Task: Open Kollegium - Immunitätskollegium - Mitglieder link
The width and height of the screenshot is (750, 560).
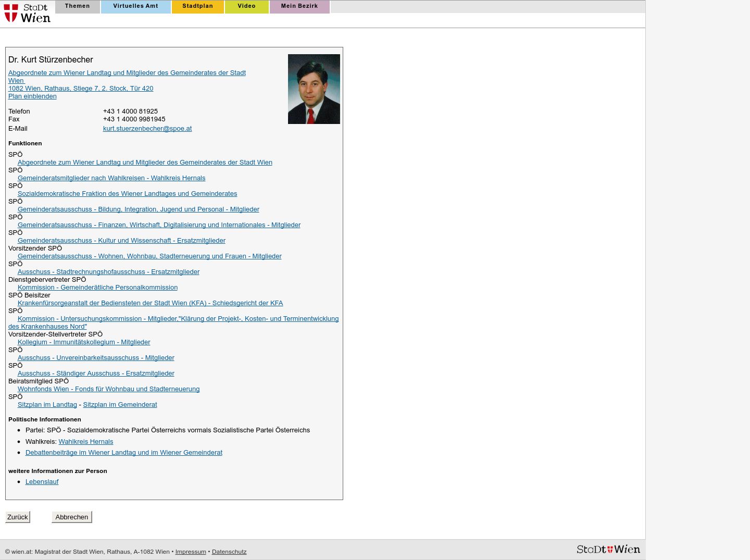Action: pyautogui.click(x=84, y=342)
